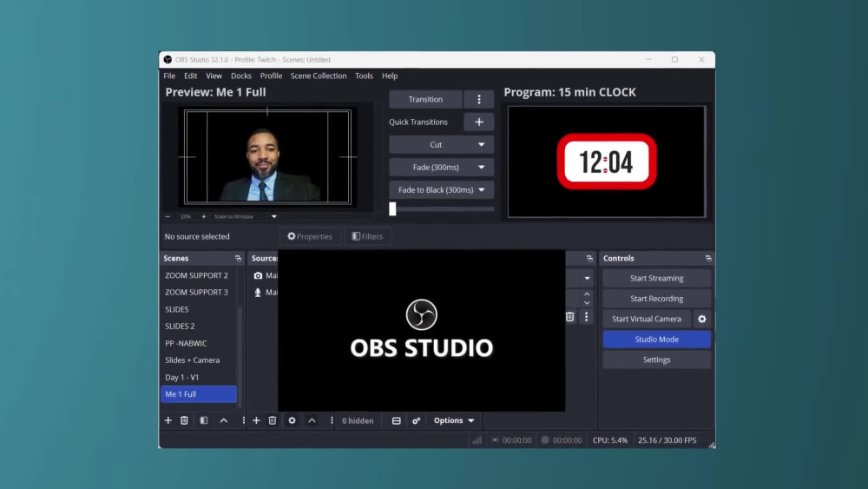Float the Scenes dock with its pop-out icon

click(238, 259)
